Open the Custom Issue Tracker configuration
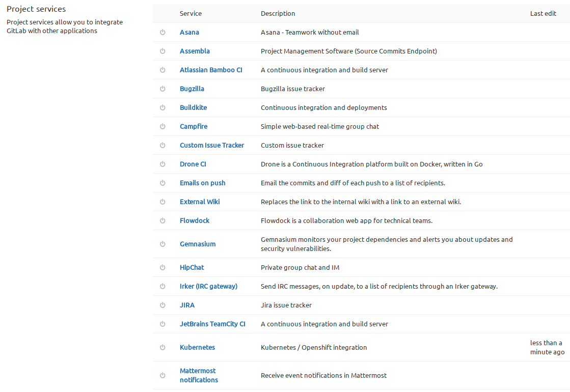 [212, 145]
